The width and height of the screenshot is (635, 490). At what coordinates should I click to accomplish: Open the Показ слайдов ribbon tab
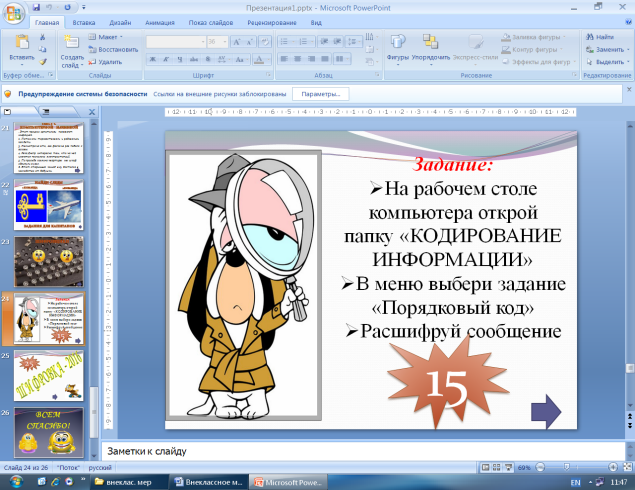tap(211, 23)
